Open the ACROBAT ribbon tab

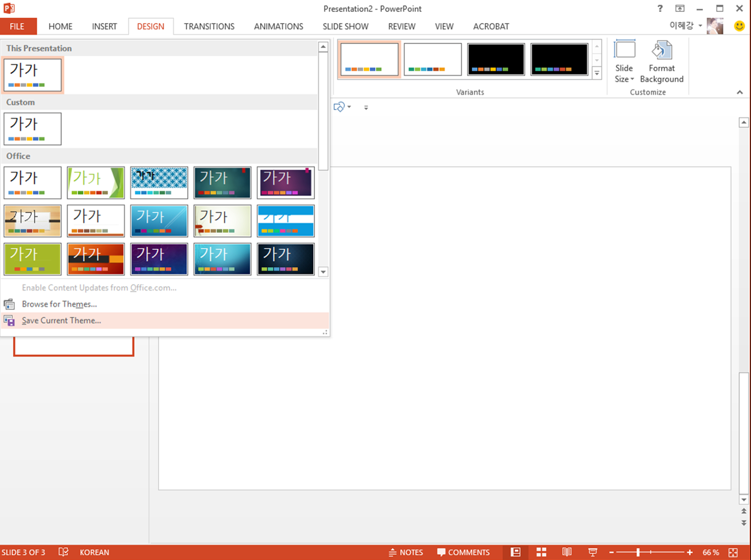[x=491, y=26]
